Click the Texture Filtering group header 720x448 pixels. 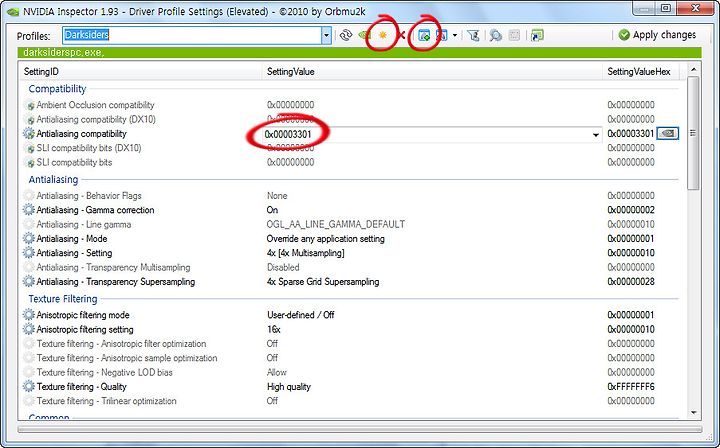(x=63, y=299)
